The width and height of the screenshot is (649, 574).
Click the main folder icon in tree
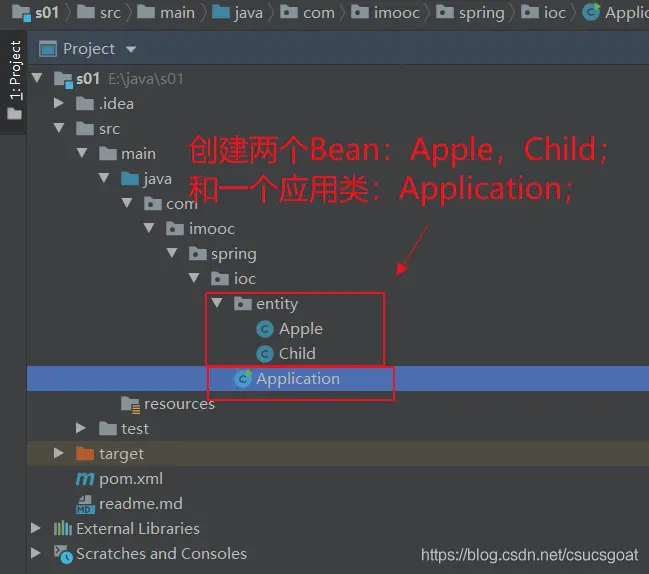(x=108, y=153)
